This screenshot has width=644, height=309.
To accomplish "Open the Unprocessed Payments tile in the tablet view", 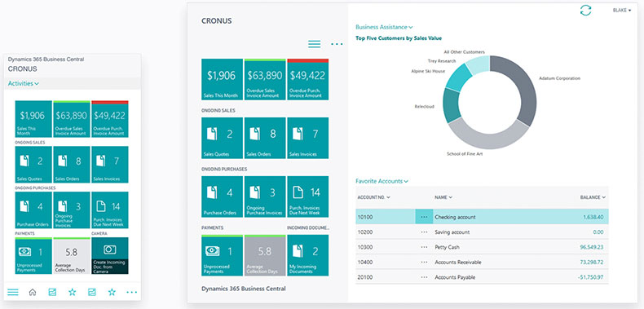I will [x=222, y=255].
